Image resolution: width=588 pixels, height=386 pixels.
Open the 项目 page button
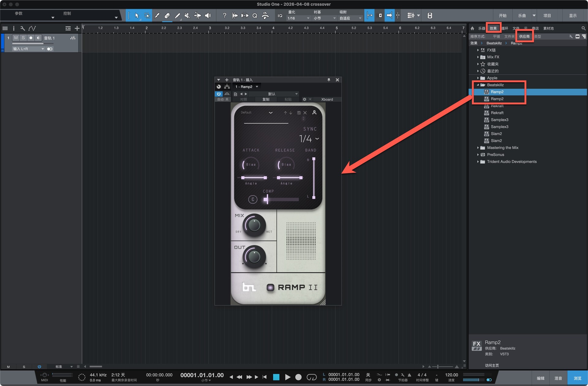(x=547, y=16)
